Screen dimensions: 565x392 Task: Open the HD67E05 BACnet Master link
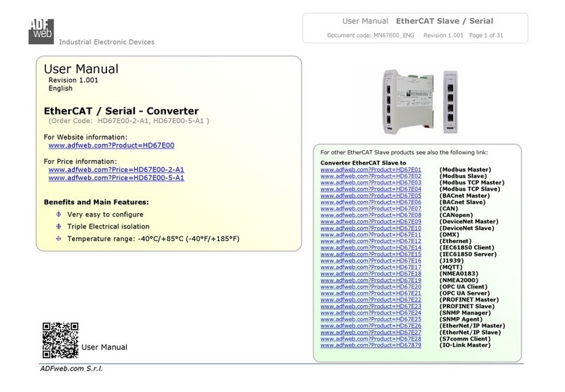click(x=371, y=196)
